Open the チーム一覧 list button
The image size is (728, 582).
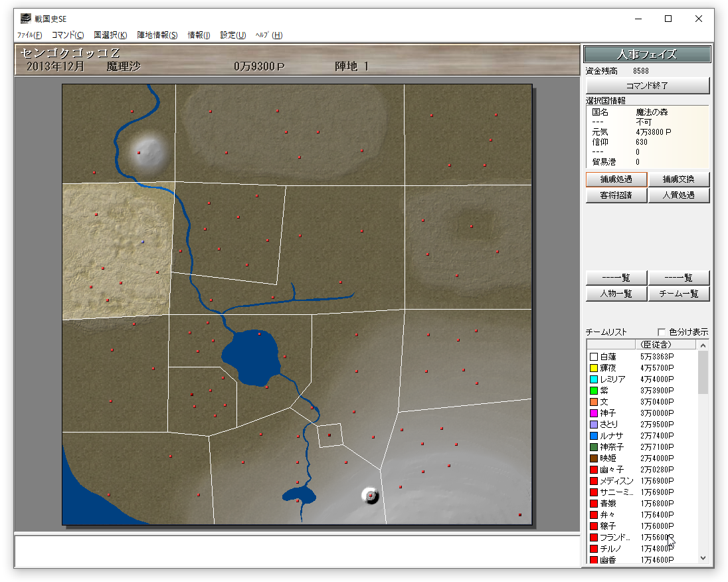pos(679,294)
